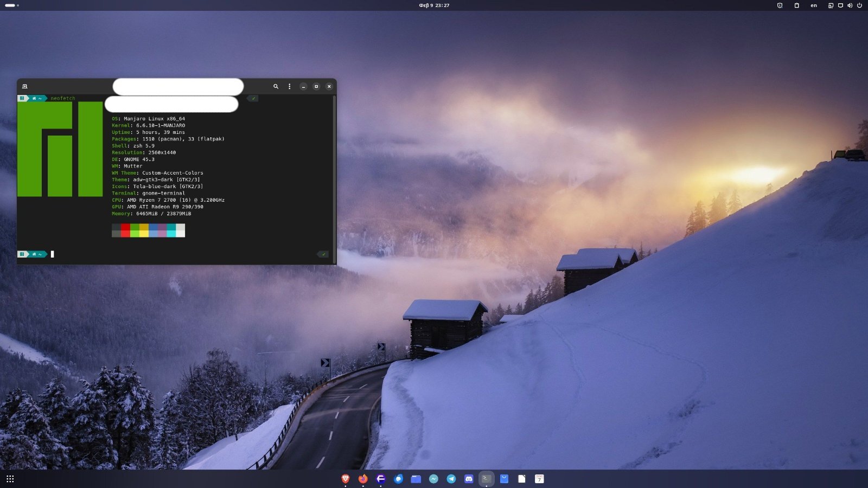Screen dimensions: 868x488
Task: Show the applications grid
Action: click(x=10, y=479)
